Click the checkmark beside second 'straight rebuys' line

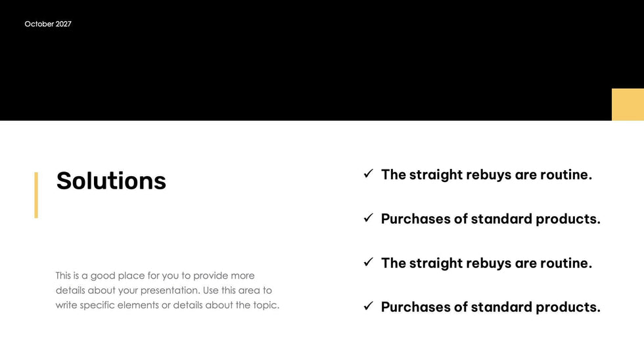[x=369, y=262]
